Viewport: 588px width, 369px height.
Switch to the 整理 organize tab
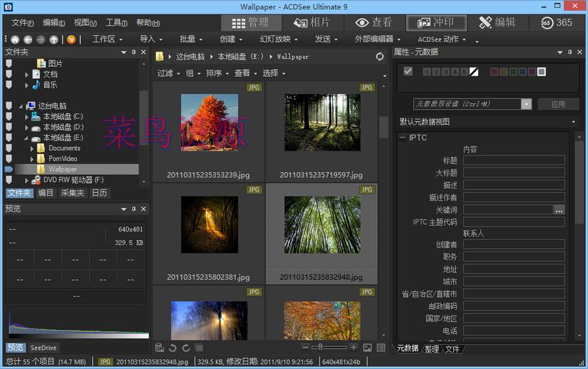tap(432, 349)
